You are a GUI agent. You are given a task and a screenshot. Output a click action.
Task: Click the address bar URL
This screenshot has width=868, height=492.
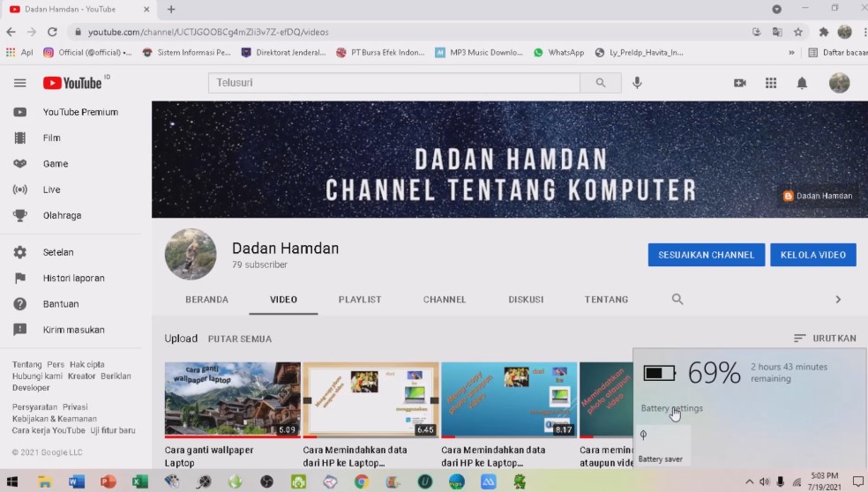coord(207,32)
